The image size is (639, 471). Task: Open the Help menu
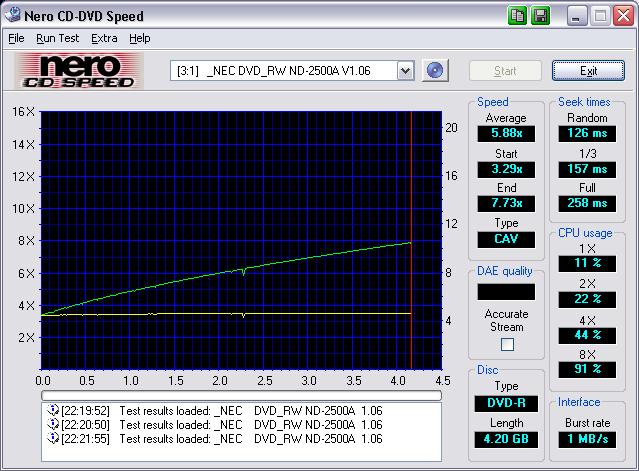[x=140, y=38]
